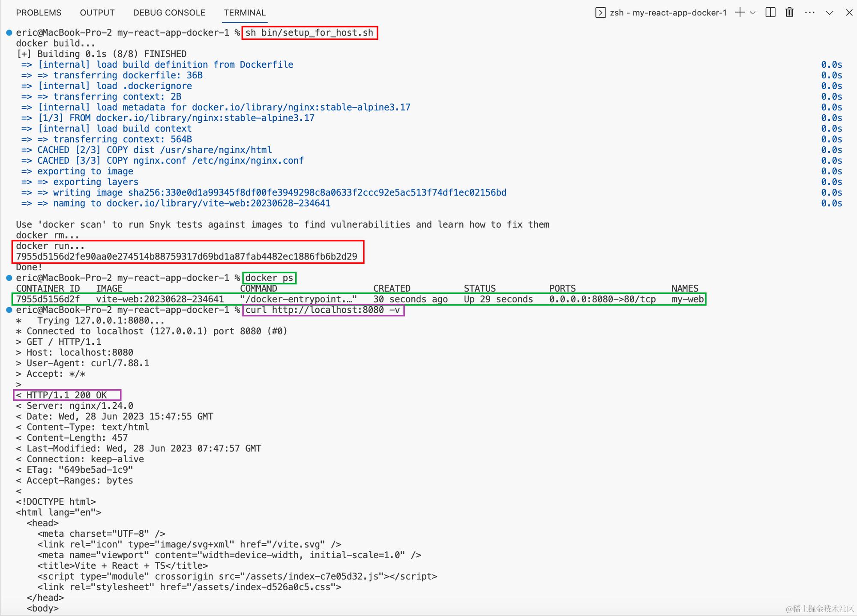This screenshot has height=616, width=857.
Task: Split the terminal pane
Action: tap(770, 12)
